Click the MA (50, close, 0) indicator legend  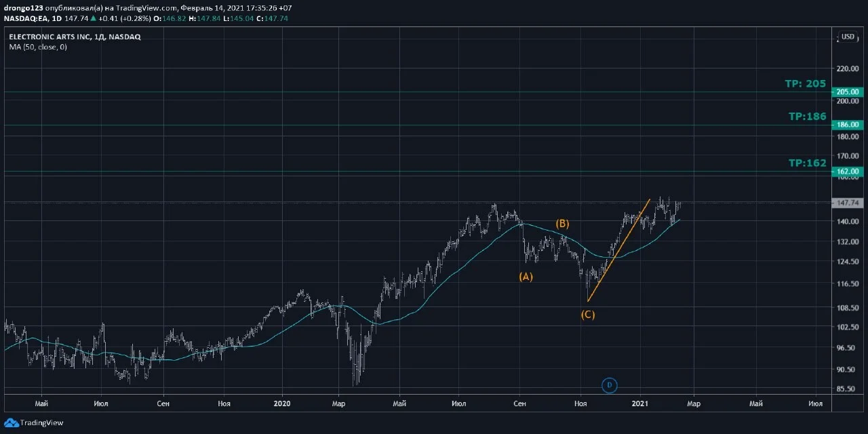(x=38, y=47)
